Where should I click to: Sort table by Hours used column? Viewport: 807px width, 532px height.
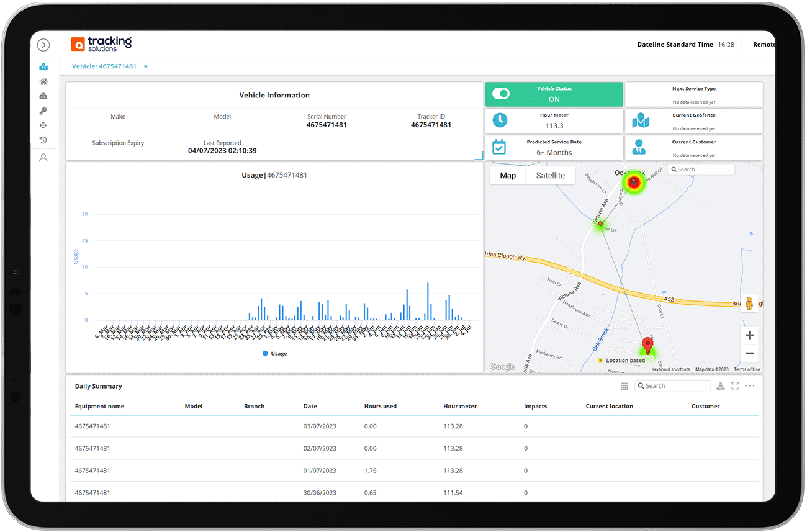pos(380,407)
